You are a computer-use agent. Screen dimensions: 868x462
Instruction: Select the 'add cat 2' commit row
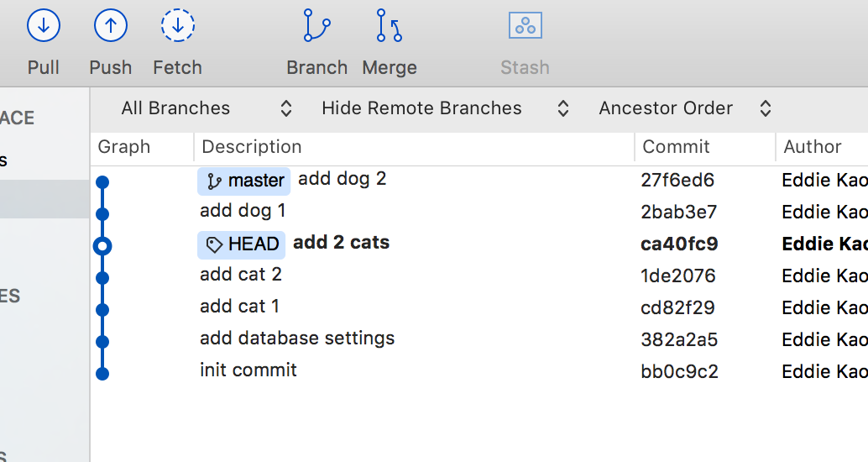click(241, 275)
